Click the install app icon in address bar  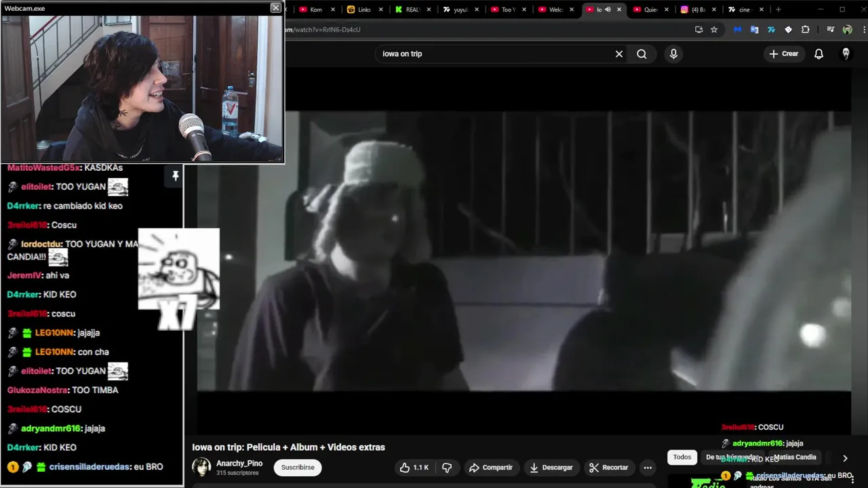(x=699, y=30)
